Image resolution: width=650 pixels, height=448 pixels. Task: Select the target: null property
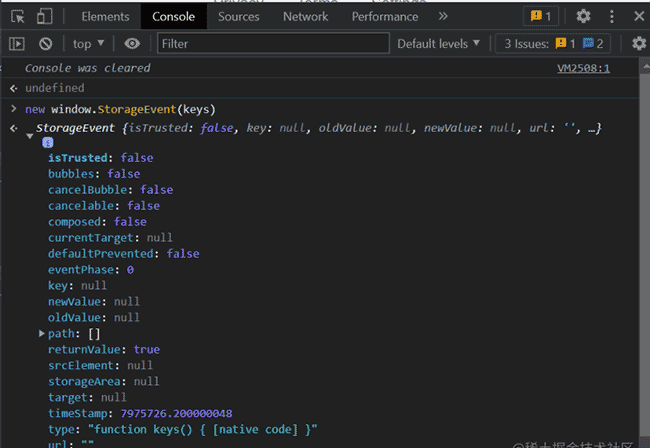pos(87,397)
